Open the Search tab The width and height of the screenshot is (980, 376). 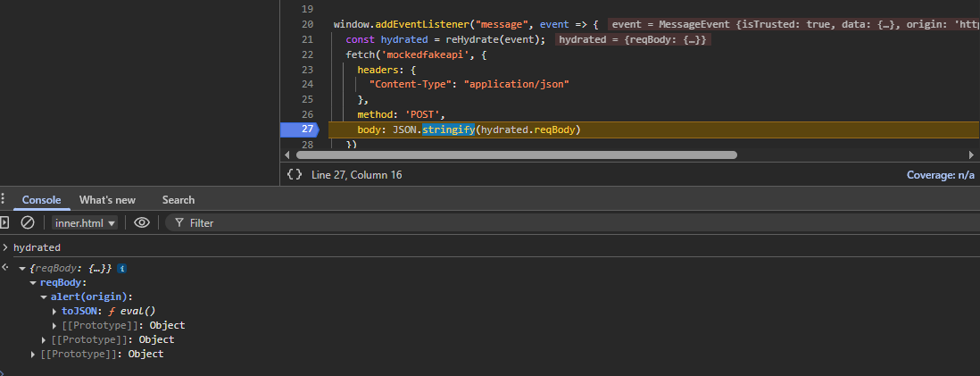click(179, 200)
